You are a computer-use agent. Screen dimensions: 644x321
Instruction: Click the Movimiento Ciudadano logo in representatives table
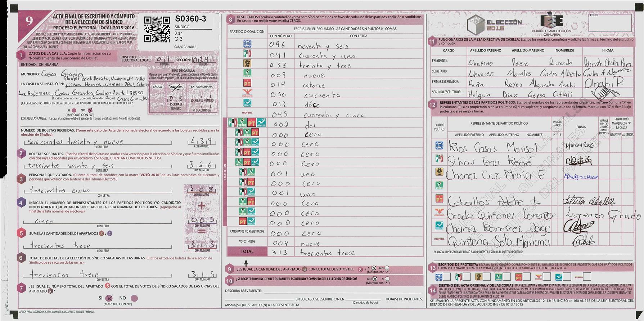click(x=439, y=213)
